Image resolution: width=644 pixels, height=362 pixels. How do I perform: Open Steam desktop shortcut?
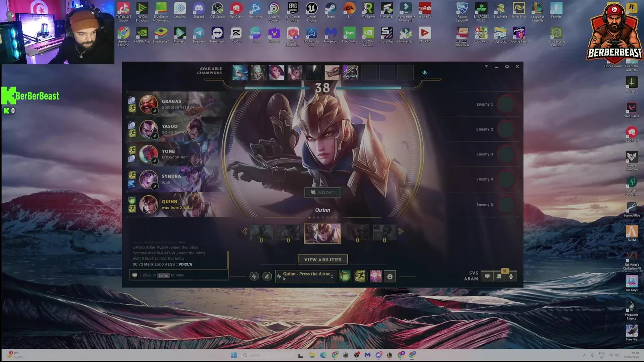coord(330,11)
